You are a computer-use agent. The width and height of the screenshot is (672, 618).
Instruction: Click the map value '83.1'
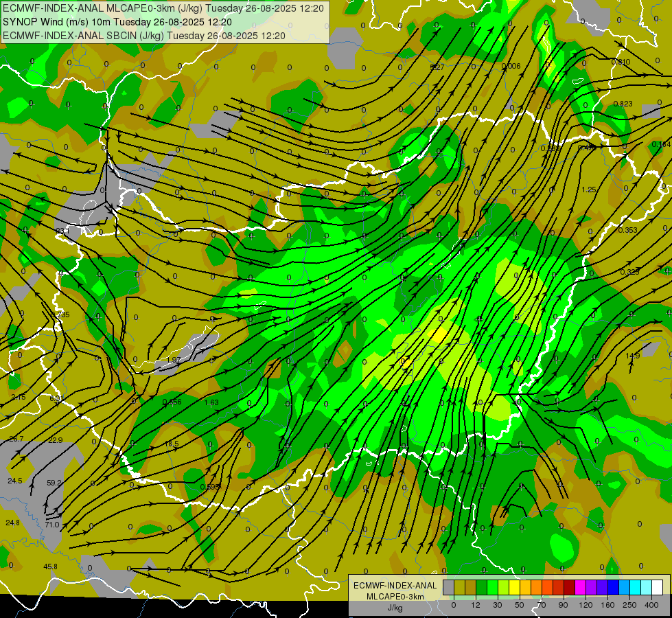click(62, 231)
